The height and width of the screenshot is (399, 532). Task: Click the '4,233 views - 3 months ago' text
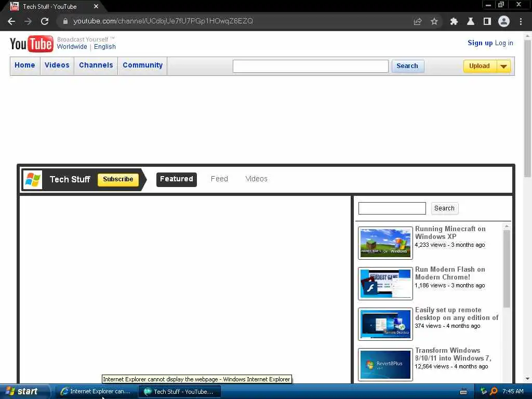449,245
